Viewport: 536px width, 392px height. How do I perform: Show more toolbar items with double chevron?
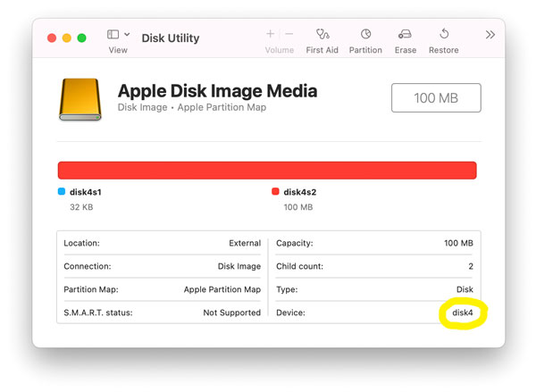tap(490, 35)
